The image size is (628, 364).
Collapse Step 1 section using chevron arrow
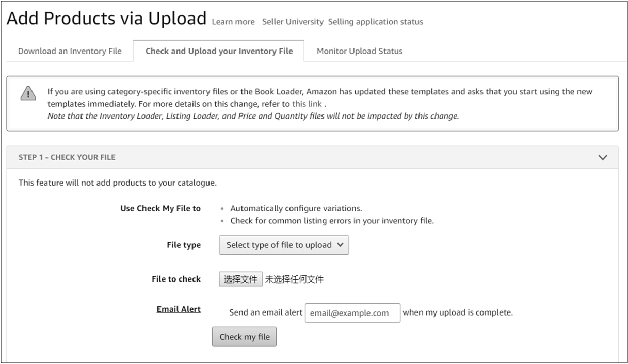[602, 157]
